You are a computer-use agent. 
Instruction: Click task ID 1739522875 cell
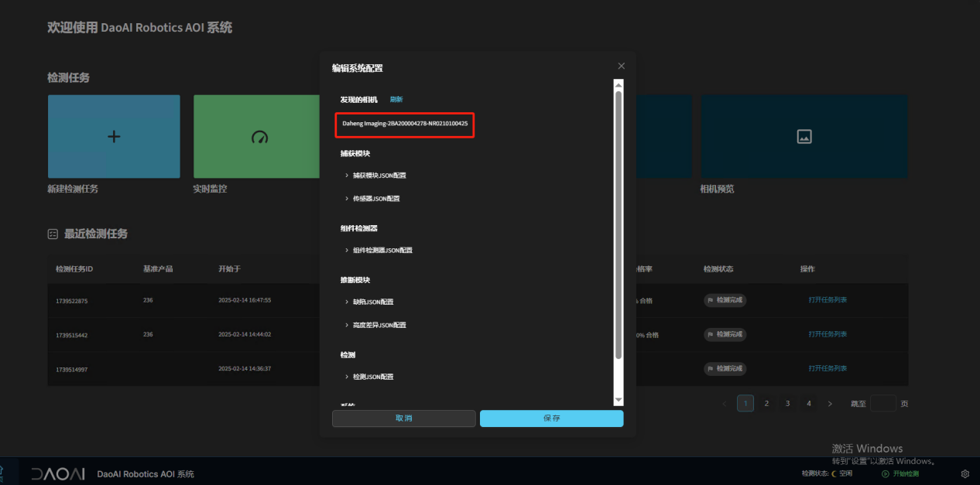coord(72,301)
